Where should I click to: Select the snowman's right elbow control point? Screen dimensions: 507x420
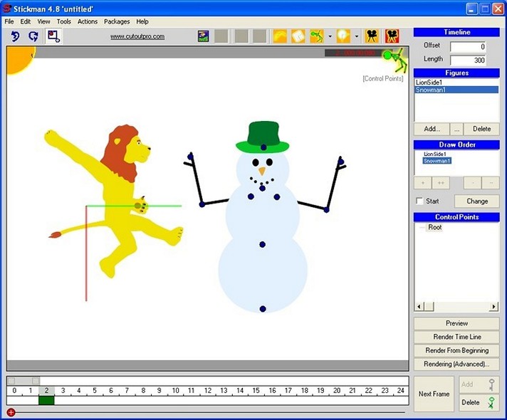click(x=327, y=210)
